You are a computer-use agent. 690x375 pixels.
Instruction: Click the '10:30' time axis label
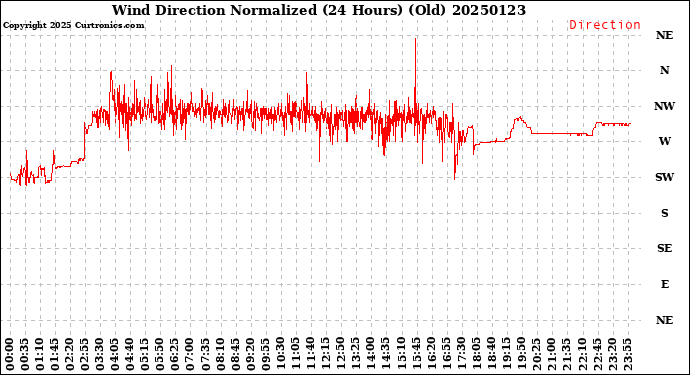(x=281, y=354)
